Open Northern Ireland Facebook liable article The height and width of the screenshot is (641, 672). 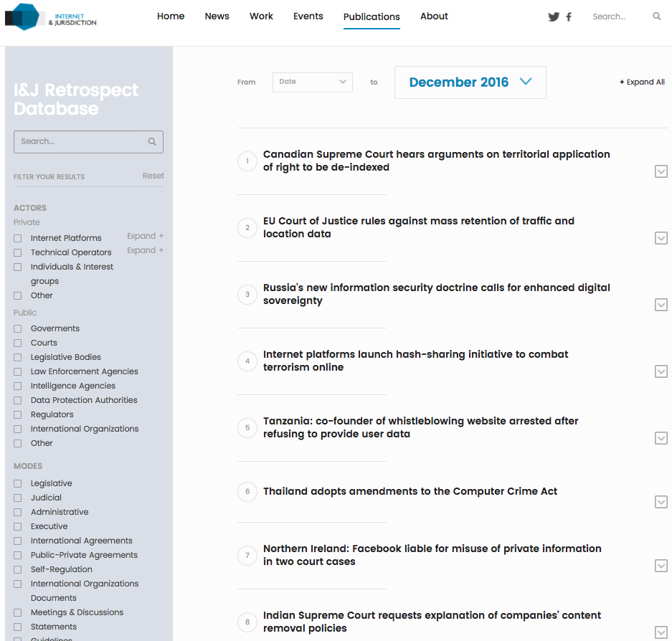[432, 555]
